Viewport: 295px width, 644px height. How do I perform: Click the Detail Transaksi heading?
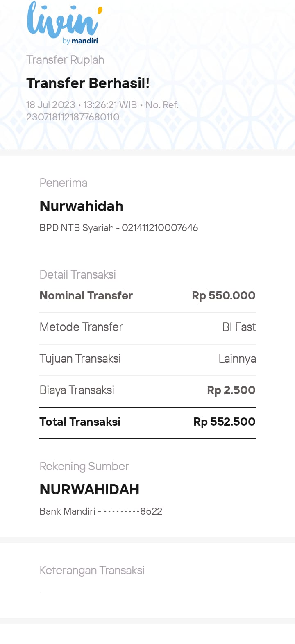point(77,274)
